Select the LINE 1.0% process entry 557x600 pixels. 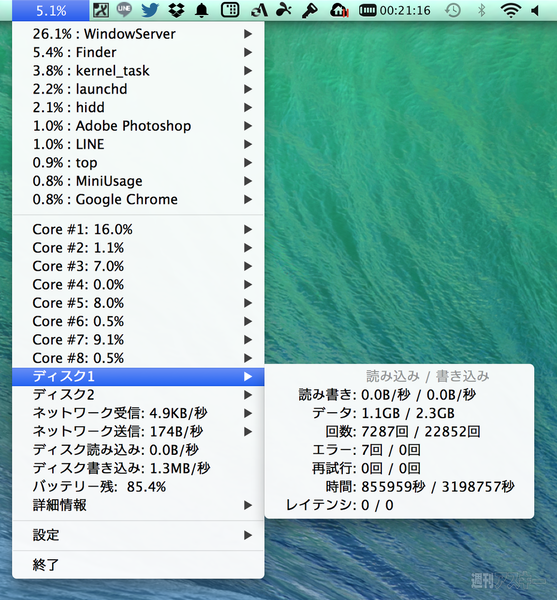tap(138, 144)
